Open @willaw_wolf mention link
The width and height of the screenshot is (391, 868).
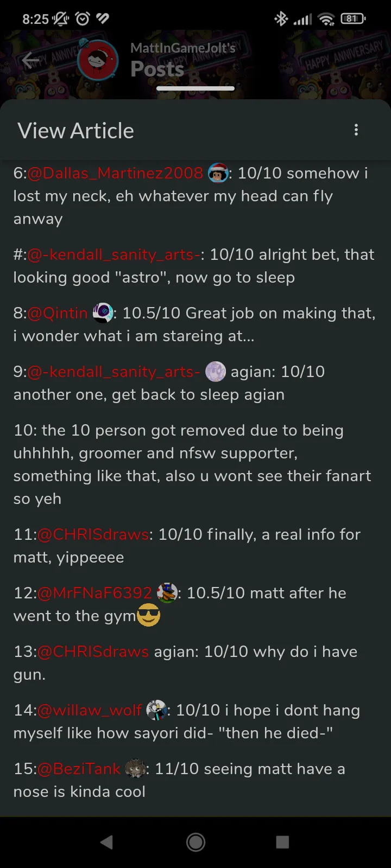point(90,710)
